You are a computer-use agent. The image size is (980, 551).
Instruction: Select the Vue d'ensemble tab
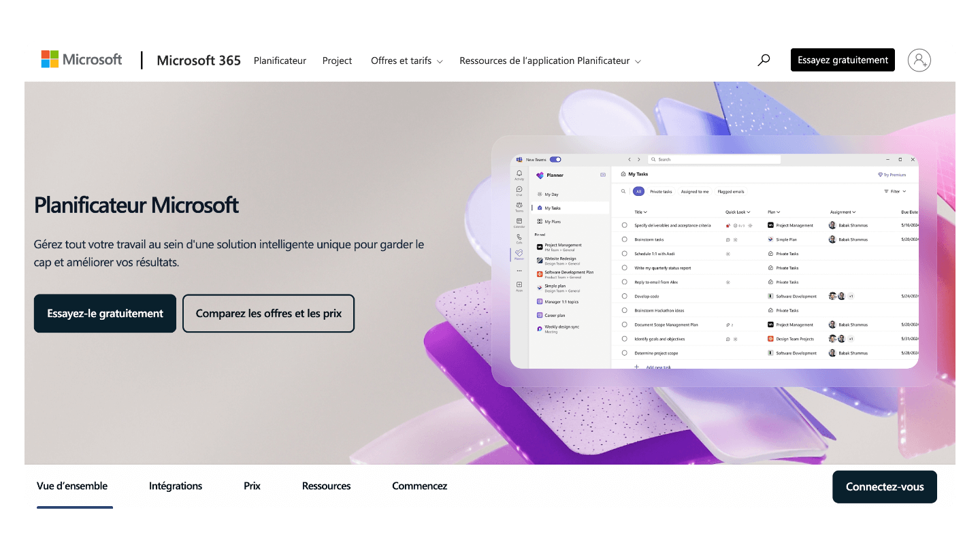(x=72, y=486)
